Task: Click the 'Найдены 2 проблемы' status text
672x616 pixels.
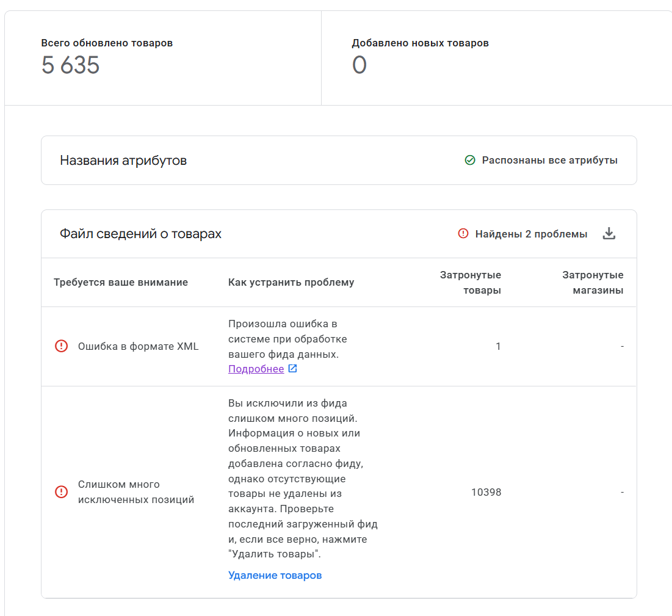Action: click(531, 234)
